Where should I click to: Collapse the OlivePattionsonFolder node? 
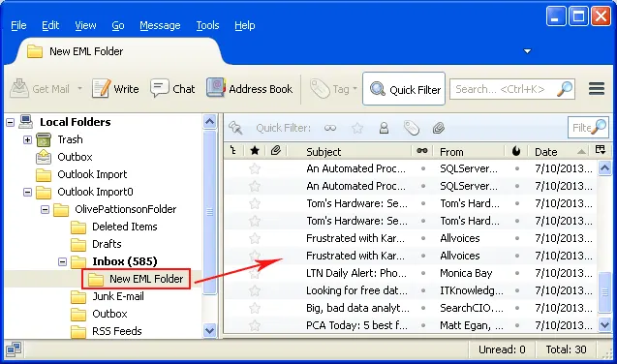[45, 209]
